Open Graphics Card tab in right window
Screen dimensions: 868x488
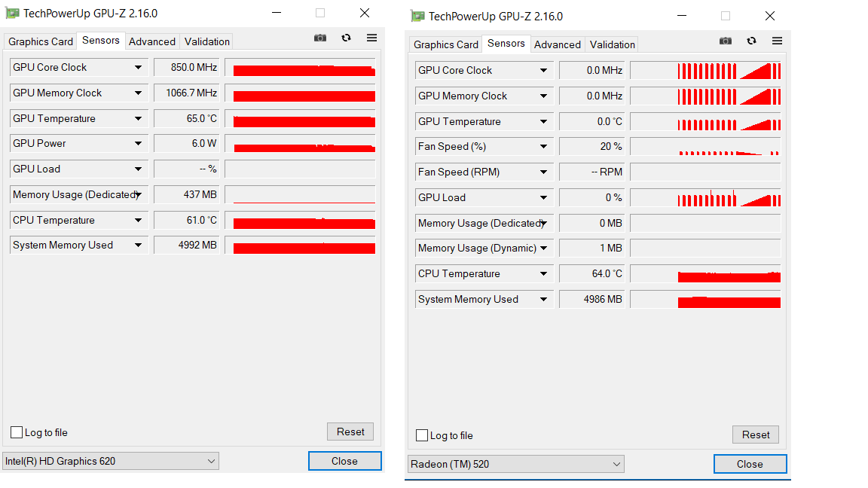click(x=445, y=45)
